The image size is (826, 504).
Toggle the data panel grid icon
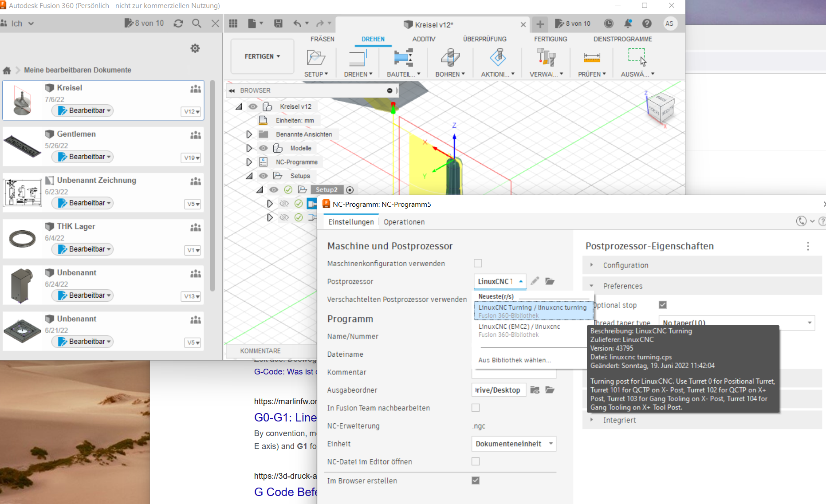233,24
